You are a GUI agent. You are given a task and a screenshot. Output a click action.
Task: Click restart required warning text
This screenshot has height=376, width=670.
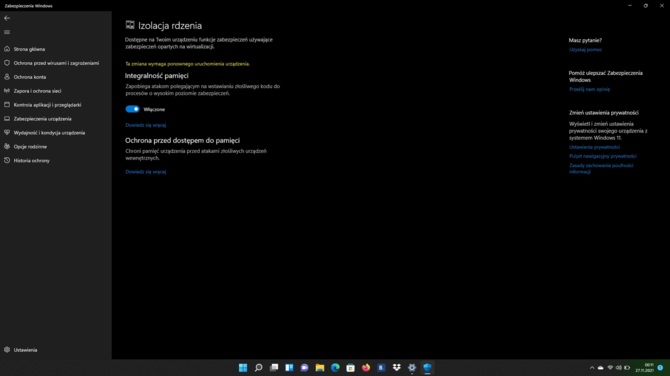(x=187, y=64)
